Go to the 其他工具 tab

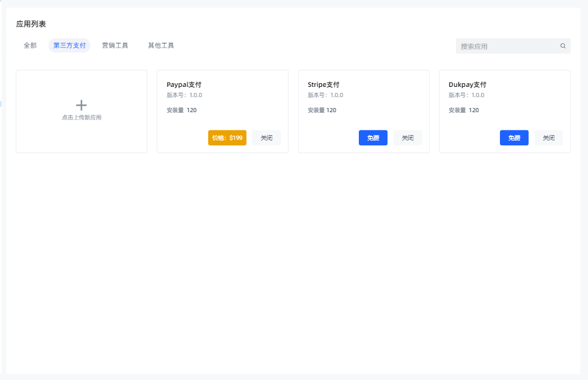click(x=161, y=45)
